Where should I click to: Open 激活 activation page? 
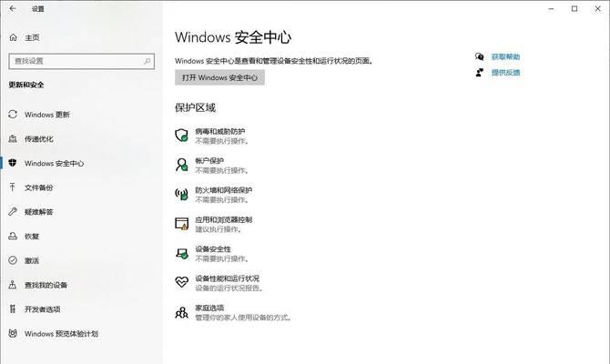32,260
